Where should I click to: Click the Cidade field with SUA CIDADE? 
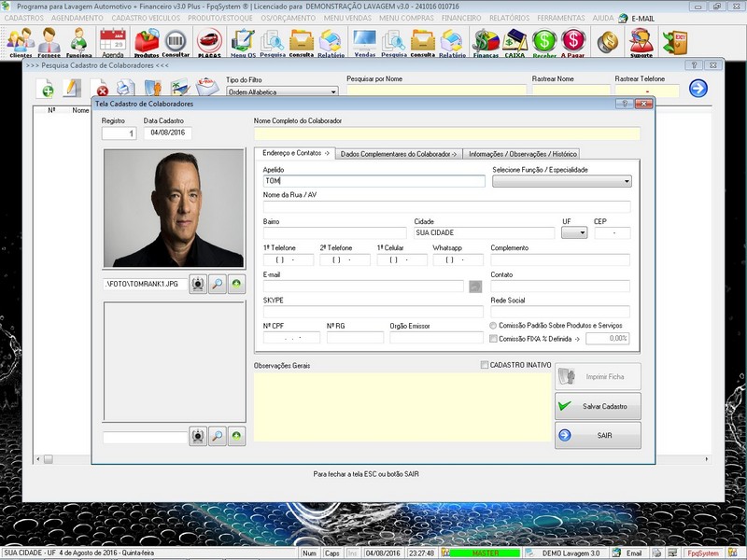(x=485, y=232)
